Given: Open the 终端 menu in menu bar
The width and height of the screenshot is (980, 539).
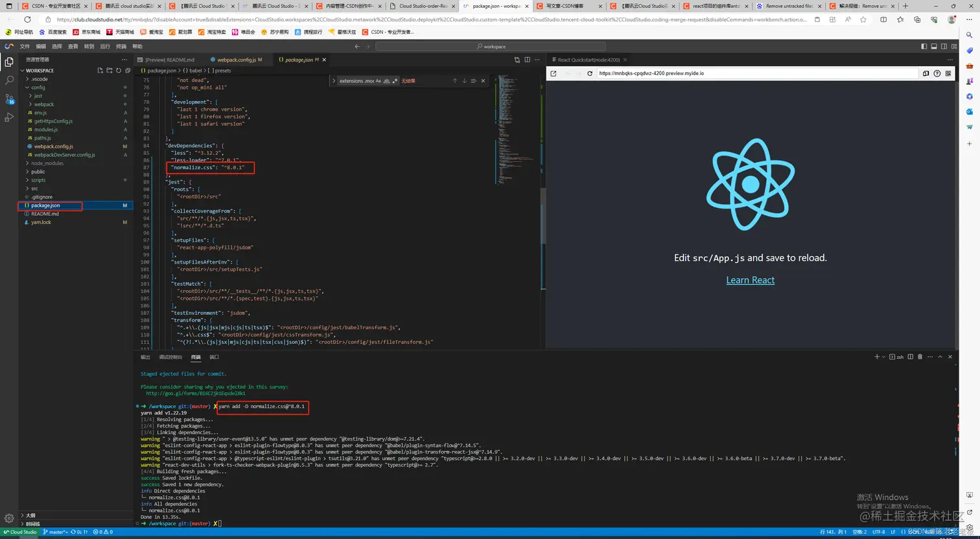Looking at the screenshot, I should pos(121,47).
